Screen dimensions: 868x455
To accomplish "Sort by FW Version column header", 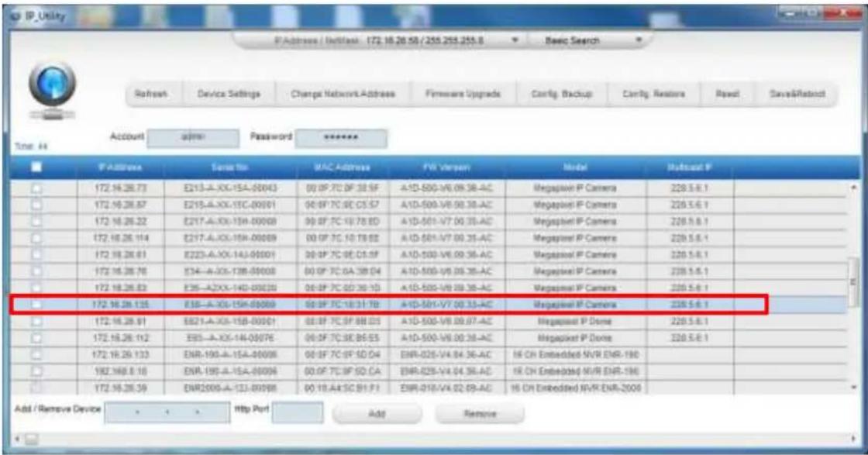I will [446, 167].
